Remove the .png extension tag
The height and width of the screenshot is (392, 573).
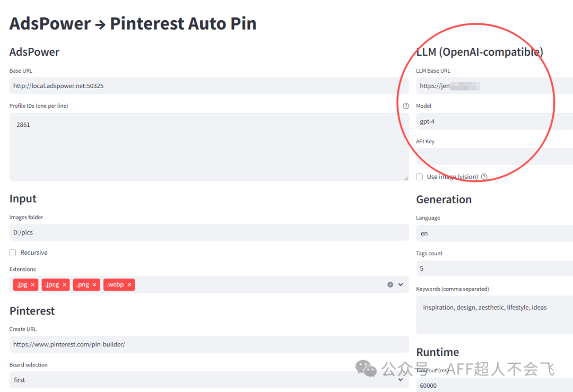pos(94,285)
